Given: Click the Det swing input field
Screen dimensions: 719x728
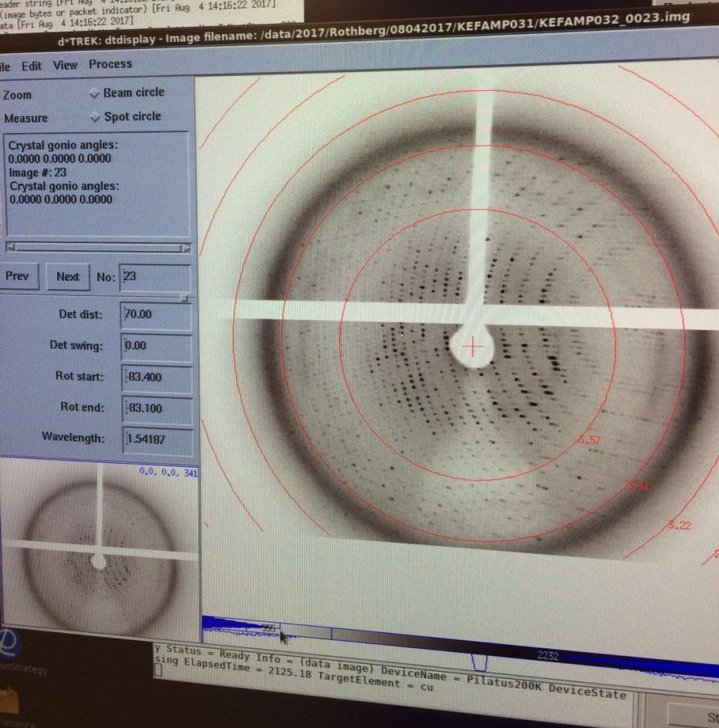Looking at the screenshot, I should 155,346.
